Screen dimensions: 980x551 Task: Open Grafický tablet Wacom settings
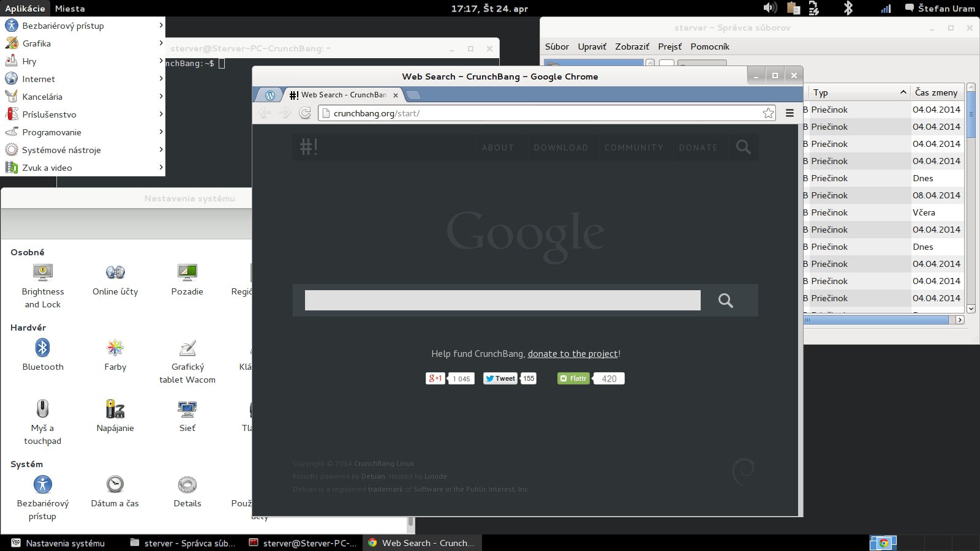(x=187, y=361)
